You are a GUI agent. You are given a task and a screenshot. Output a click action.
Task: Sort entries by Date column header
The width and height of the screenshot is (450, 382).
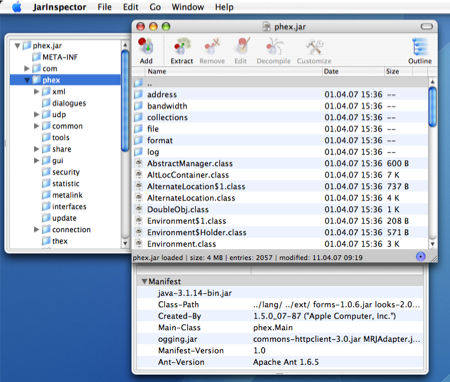click(353, 71)
